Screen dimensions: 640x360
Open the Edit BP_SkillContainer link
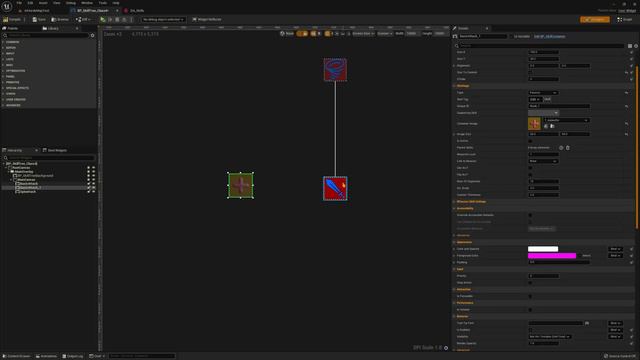pos(549,36)
